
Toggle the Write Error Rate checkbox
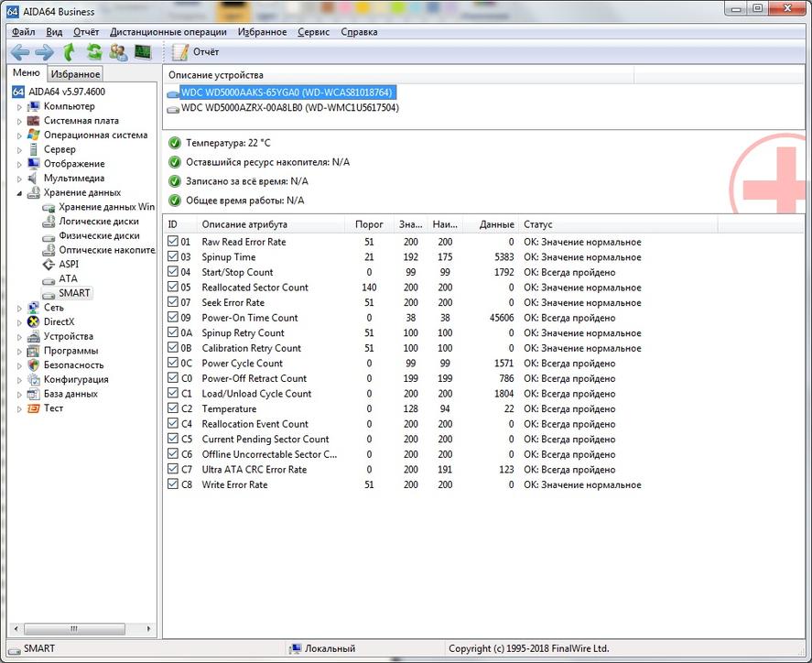click(x=173, y=484)
